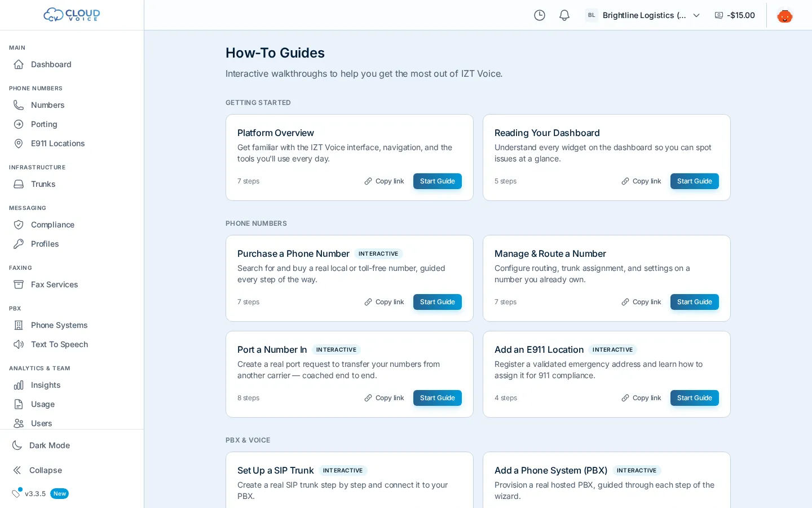This screenshot has height=508, width=812.
Task: Click the "8 steps" text on Port a Number In
Action: (x=249, y=398)
